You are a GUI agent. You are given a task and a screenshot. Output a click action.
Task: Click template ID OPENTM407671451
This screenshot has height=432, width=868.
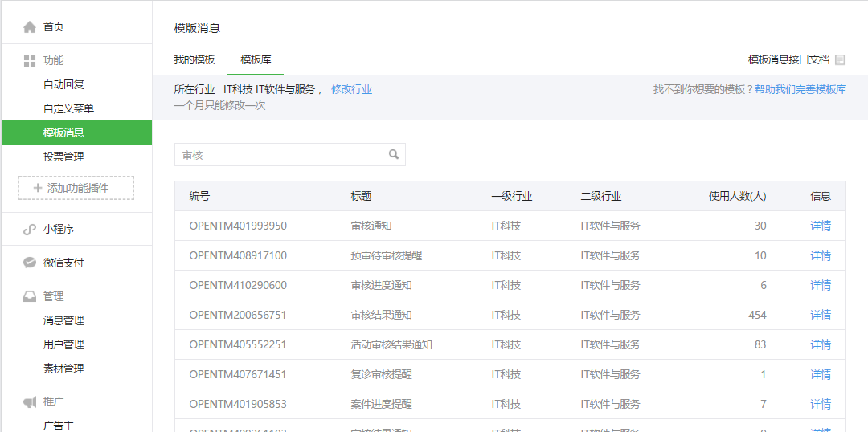coord(238,374)
